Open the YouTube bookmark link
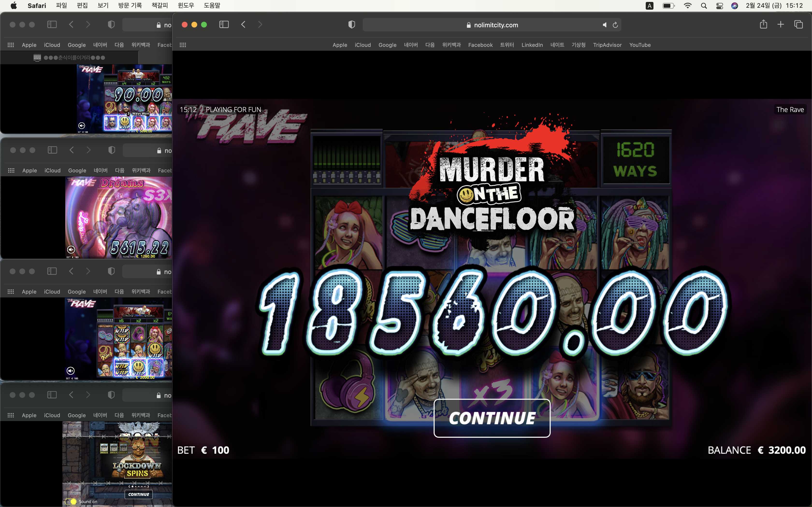The image size is (812, 507). coord(640,45)
